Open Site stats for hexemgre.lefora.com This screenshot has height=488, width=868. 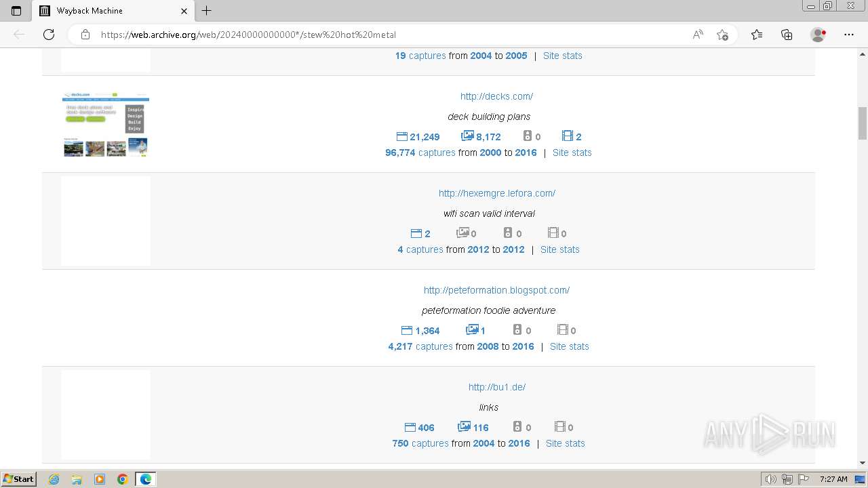tap(560, 249)
